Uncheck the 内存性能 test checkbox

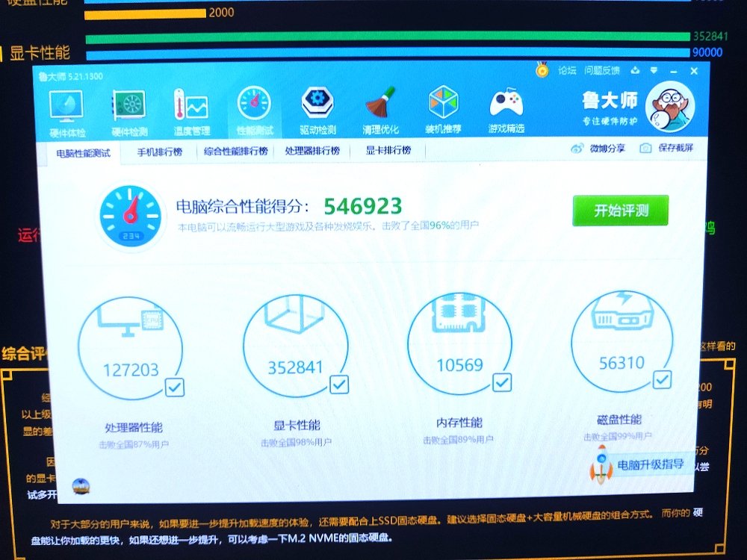[502, 382]
